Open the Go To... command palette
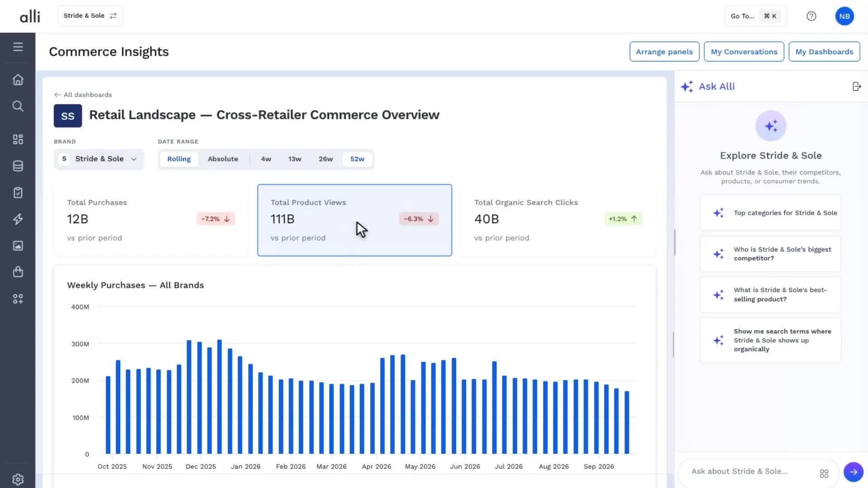This screenshot has width=868, height=488. pyautogui.click(x=755, y=16)
